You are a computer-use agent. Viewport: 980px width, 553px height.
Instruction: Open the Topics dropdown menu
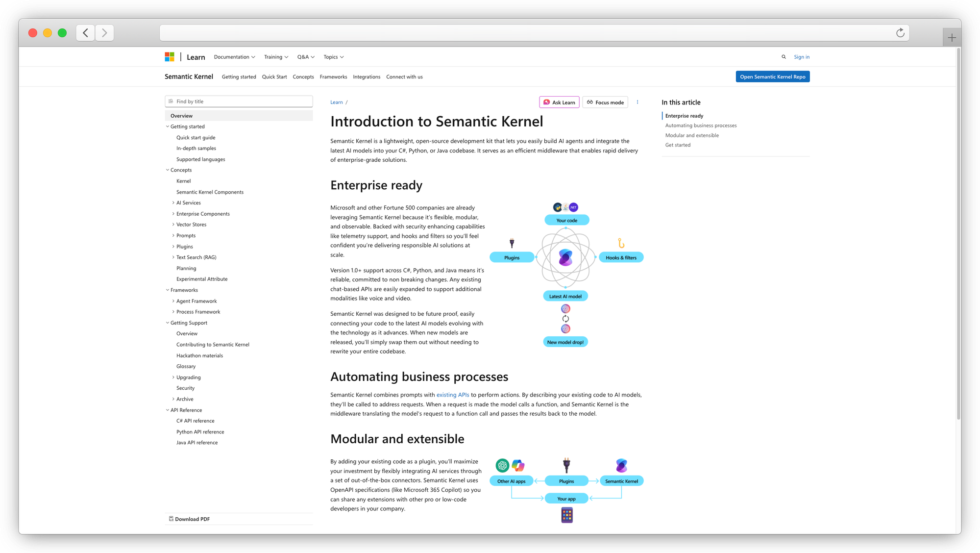tap(333, 57)
